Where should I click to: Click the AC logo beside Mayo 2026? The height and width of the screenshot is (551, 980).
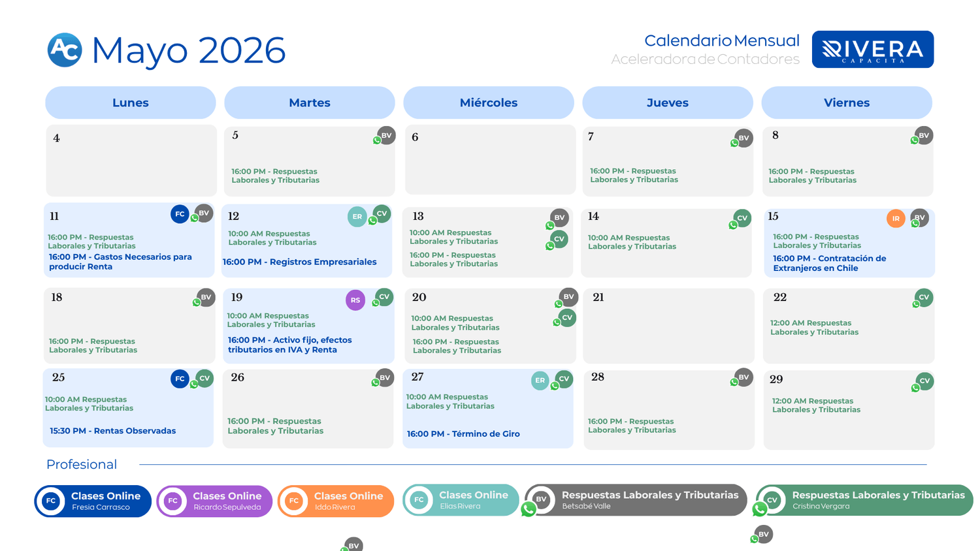click(65, 50)
